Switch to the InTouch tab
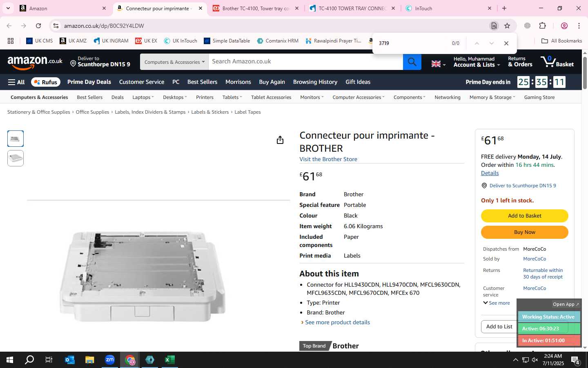Screen dimensions: 588x368 pyautogui.click(x=448, y=8)
